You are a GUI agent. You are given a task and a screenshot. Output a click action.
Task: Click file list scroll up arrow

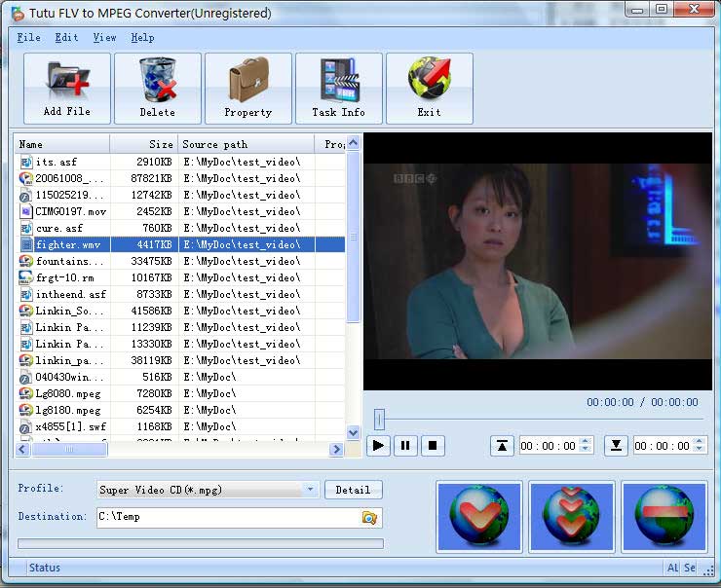[x=353, y=143]
